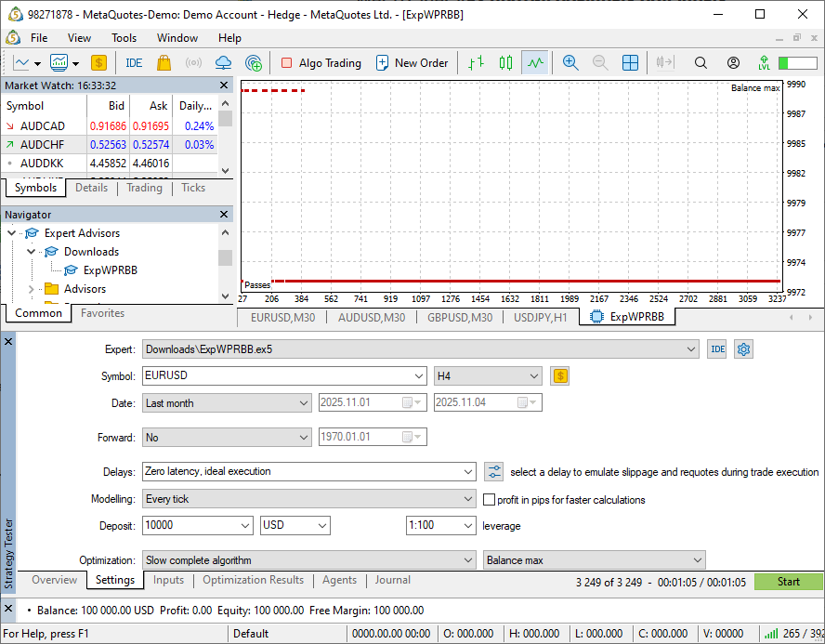Click the toolbar progress bar indicator
Screen dimensions: 825x644
click(x=797, y=63)
